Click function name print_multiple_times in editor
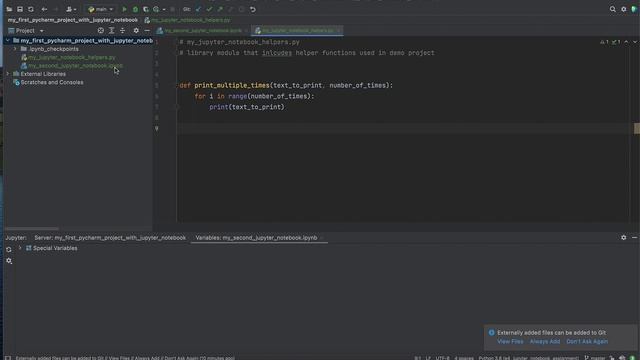640x360 pixels. 232,85
